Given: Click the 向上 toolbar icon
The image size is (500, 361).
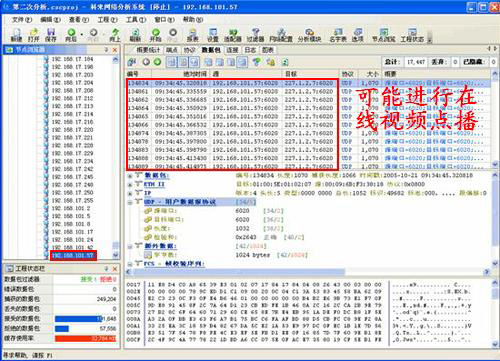Looking at the screenshot, I should coord(115,35).
